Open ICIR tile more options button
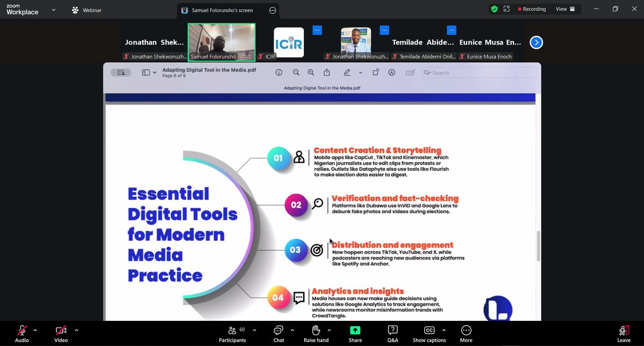Viewport: 644px width, 346px height. point(317,30)
